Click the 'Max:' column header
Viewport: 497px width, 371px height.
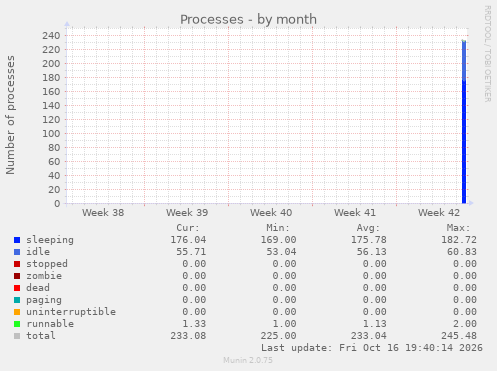458,228
